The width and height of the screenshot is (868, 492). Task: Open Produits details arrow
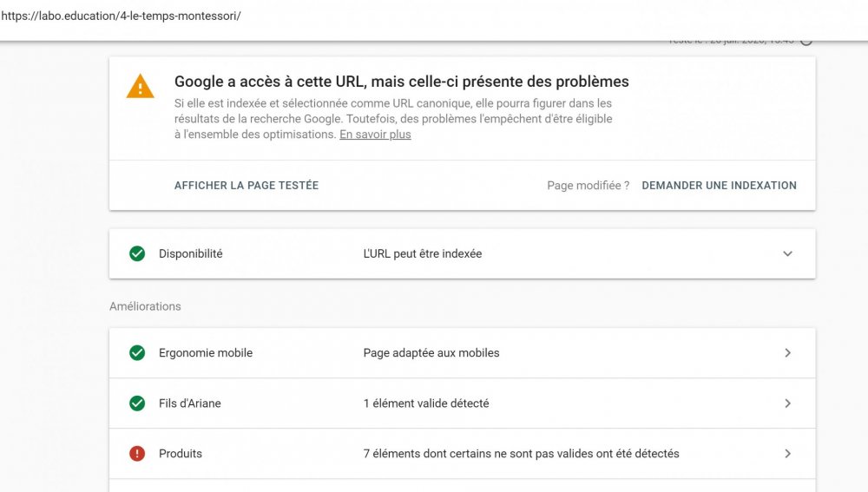[x=787, y=454]
